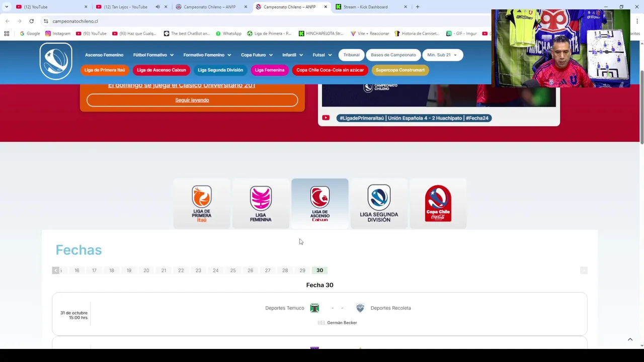
Task: Click the page vertical scrollbar thumb
Action: point(641,107)
